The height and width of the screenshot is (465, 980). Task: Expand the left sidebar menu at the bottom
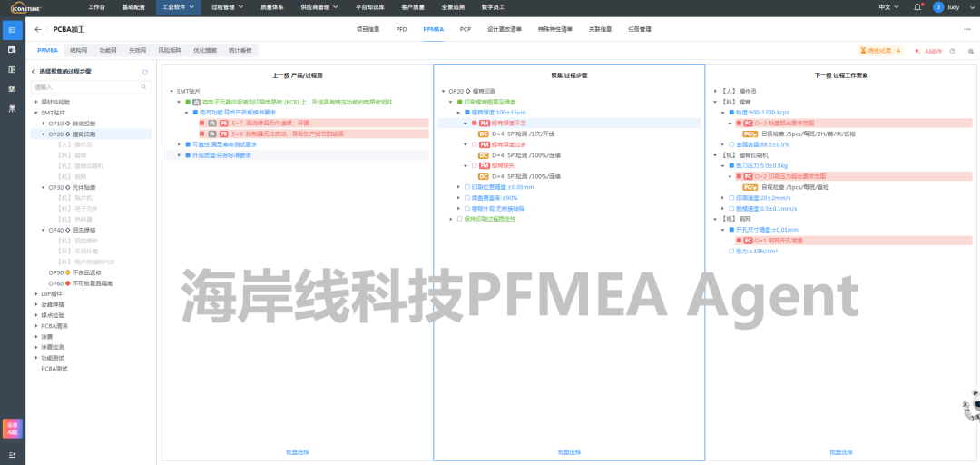pyautogui.click(x=12, y=455)
